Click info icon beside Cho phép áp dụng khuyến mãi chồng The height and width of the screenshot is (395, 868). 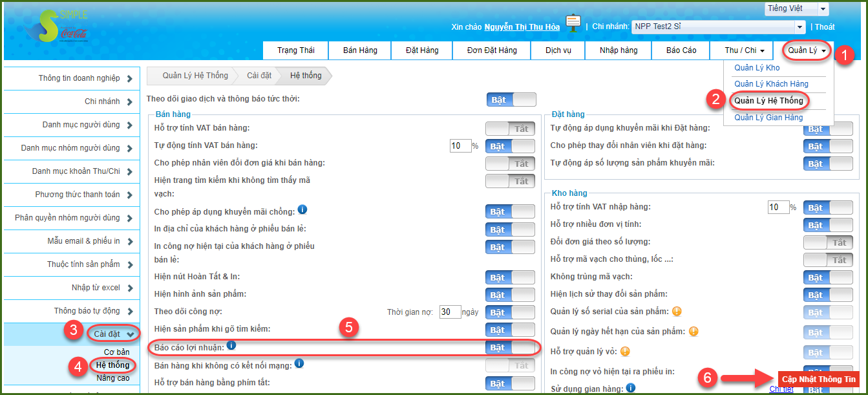302,210
